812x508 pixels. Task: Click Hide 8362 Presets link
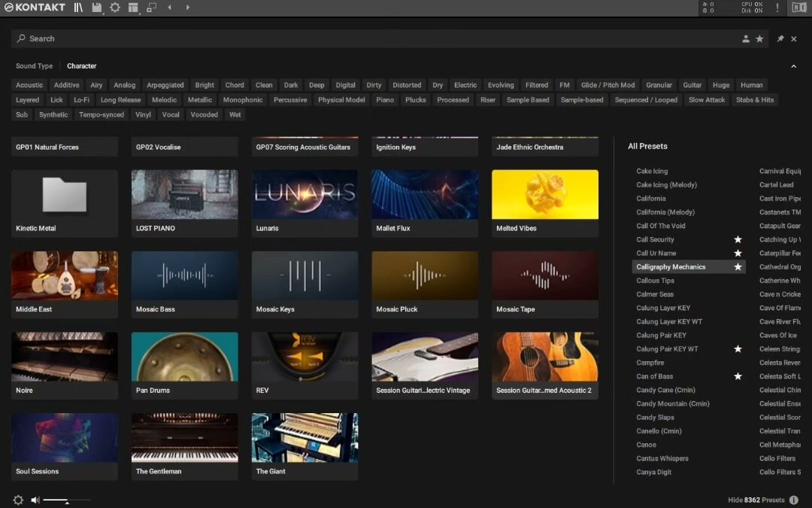pos(756,500)
